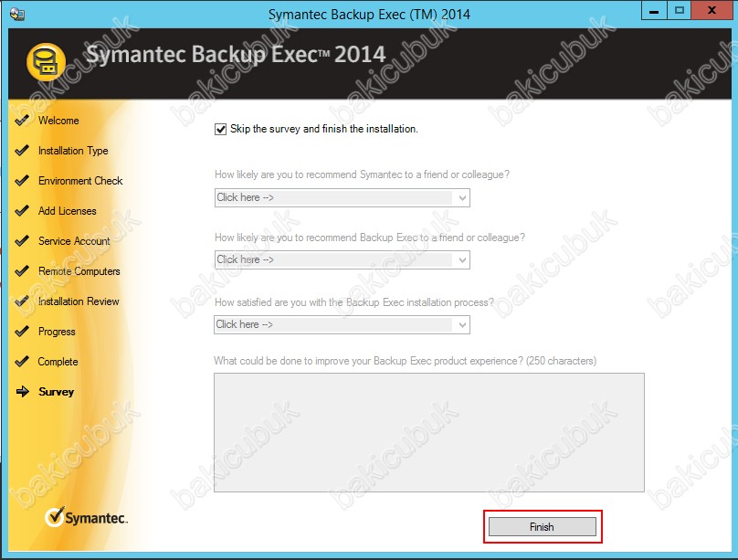Screen dimensions: 738x560
Task: Maximize the Backup Exec installer window
Action: click(680, 11)
